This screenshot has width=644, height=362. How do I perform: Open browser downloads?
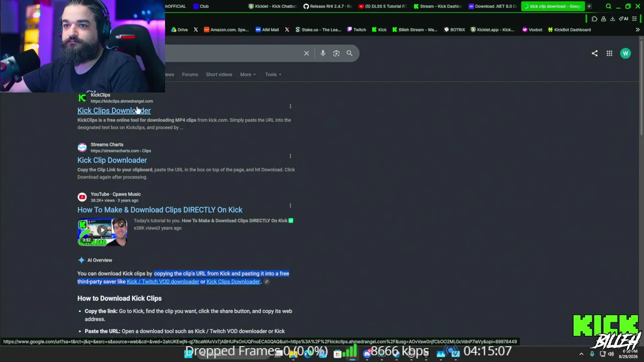coord(612,19)
